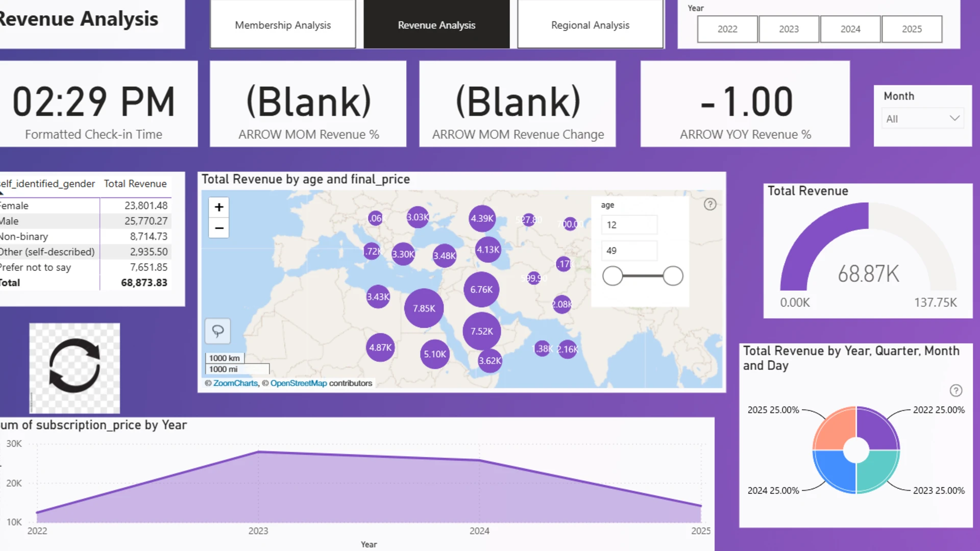Click the circular refresh arrows image
980x551 pixels.
tap(75, 368)
